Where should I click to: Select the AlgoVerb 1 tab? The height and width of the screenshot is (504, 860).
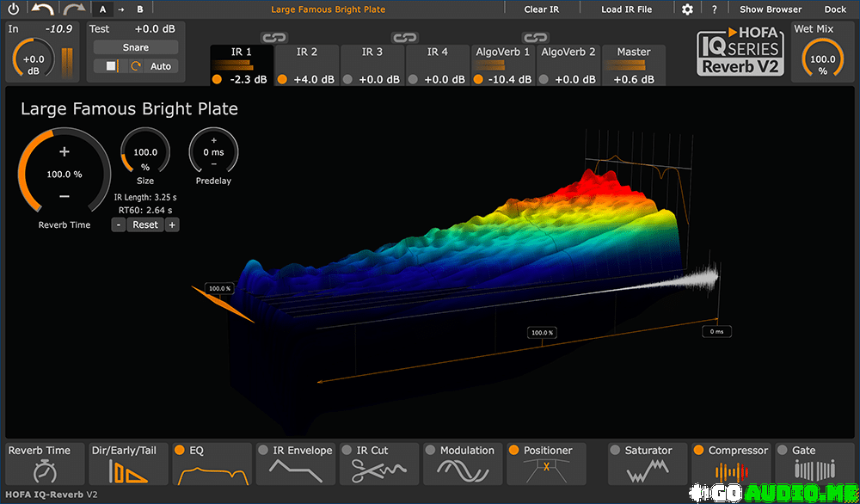pyautogui.click(x=503, y=52)
